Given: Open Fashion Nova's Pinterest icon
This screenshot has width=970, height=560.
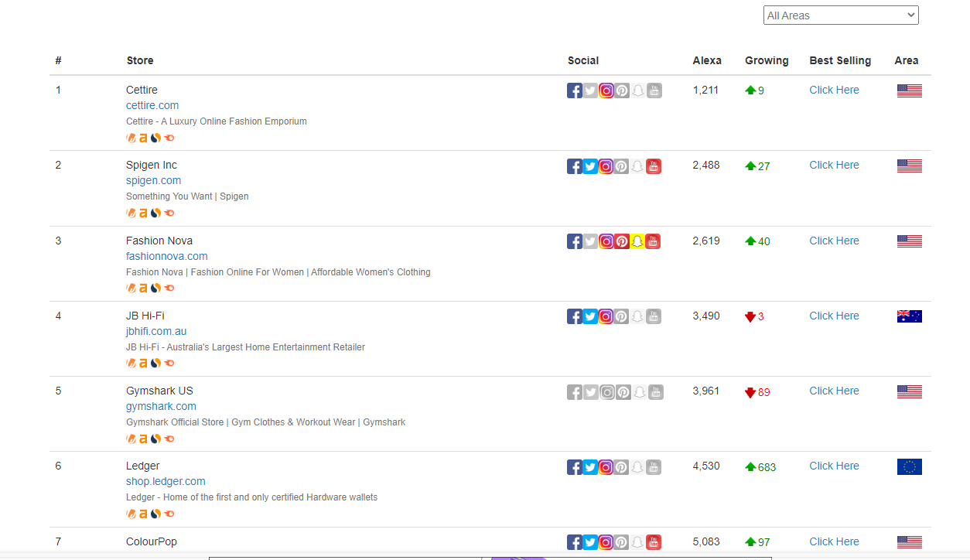Looking at the screenshot, I should pos(622,241).
